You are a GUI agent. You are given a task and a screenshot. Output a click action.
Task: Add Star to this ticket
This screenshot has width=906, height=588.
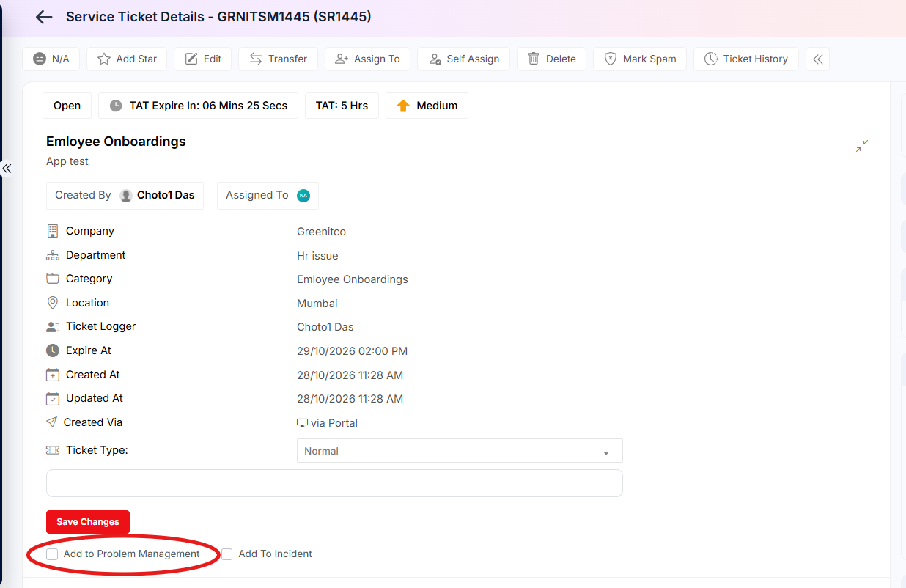pyautogui.click(x=127, y=59)
